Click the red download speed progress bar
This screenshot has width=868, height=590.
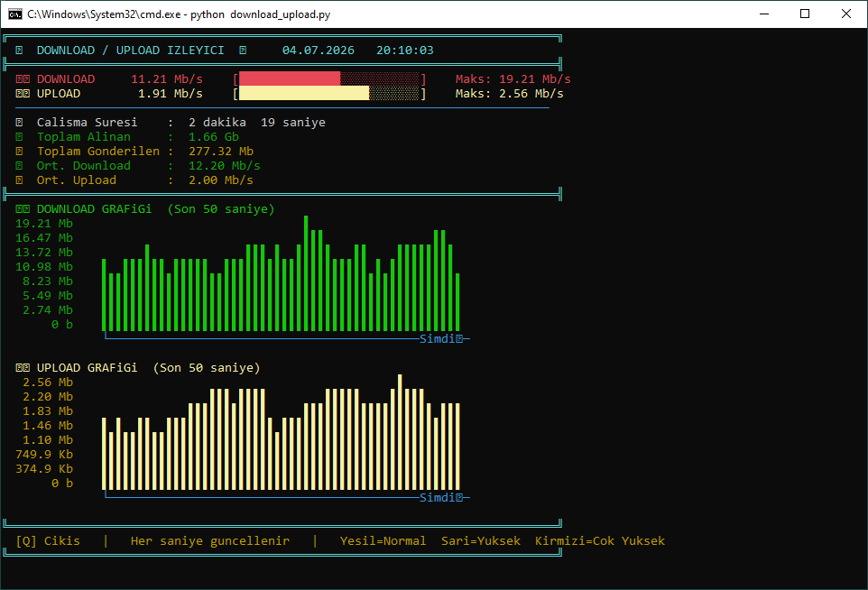(x=329, y=78)
